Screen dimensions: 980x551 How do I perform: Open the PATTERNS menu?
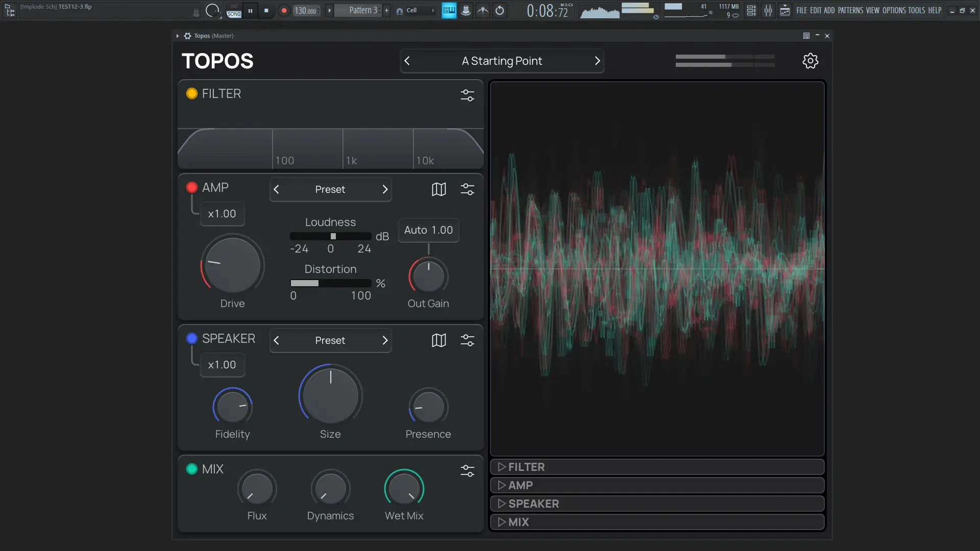(x=850, y=10)
